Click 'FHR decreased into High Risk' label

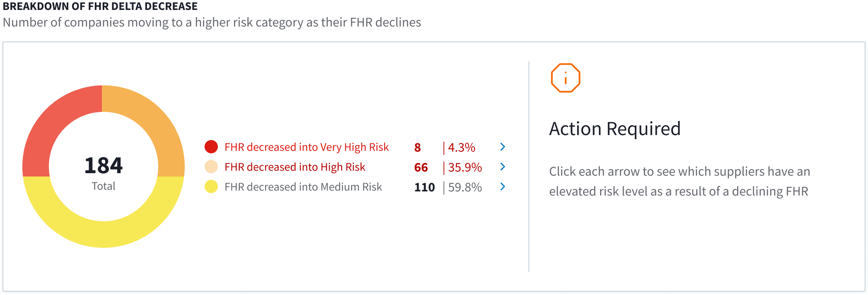[295, 167]
